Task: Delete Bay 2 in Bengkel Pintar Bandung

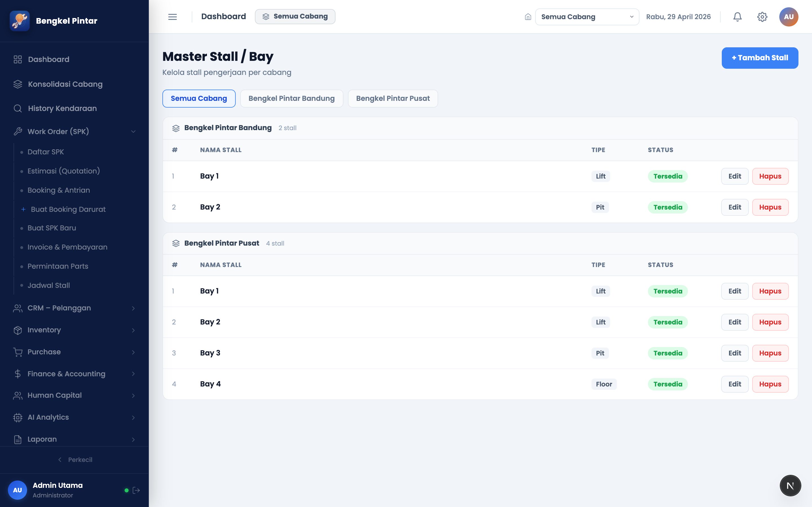Action: 770,207
